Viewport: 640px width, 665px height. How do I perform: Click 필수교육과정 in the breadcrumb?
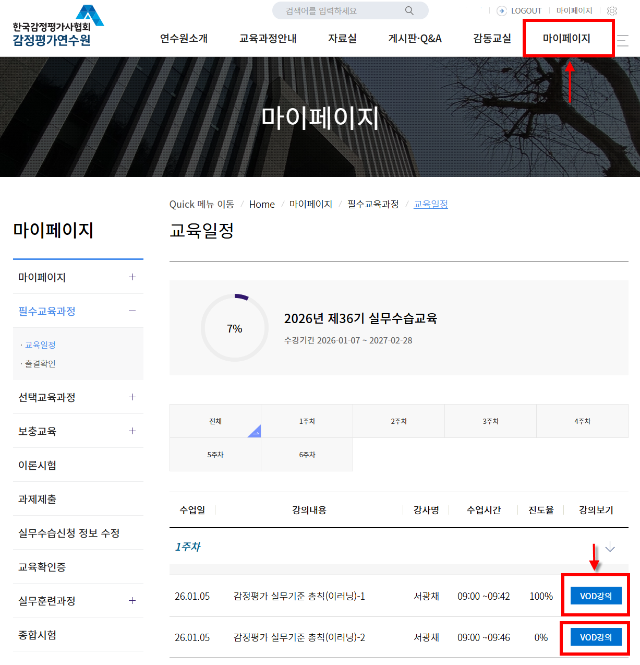(373, 204)
